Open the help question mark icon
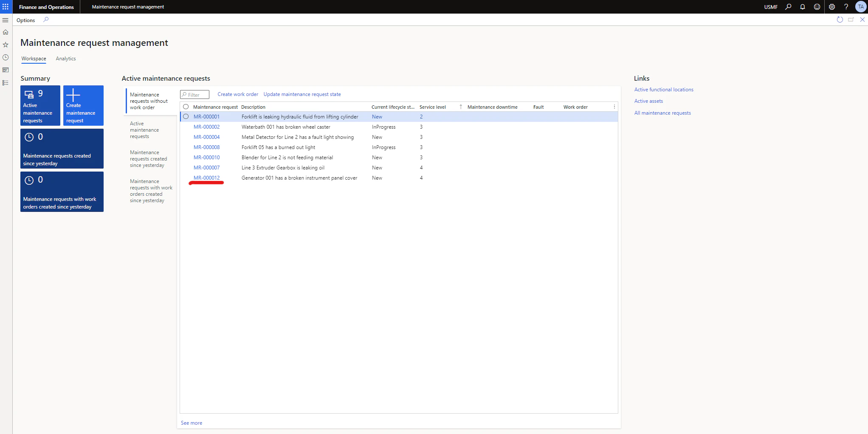 click(846, 7)
